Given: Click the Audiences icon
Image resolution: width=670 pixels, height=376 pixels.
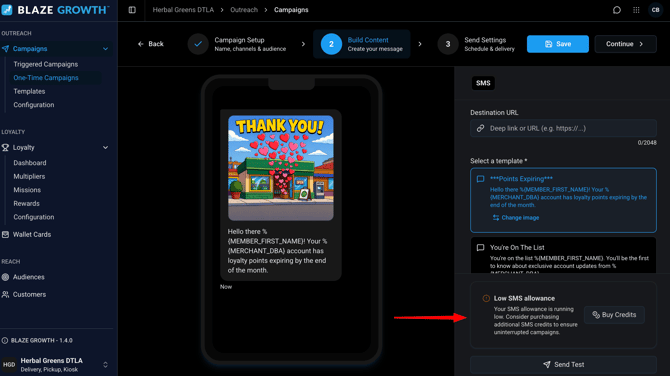Looking at the screenshot, I should tap(5, 277).
